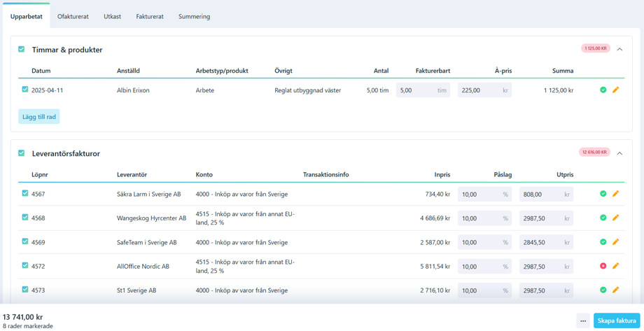Collapse the Timmar & produkter section
The width and height of the screenshot is (644, 331).
(x=619, y=50)
